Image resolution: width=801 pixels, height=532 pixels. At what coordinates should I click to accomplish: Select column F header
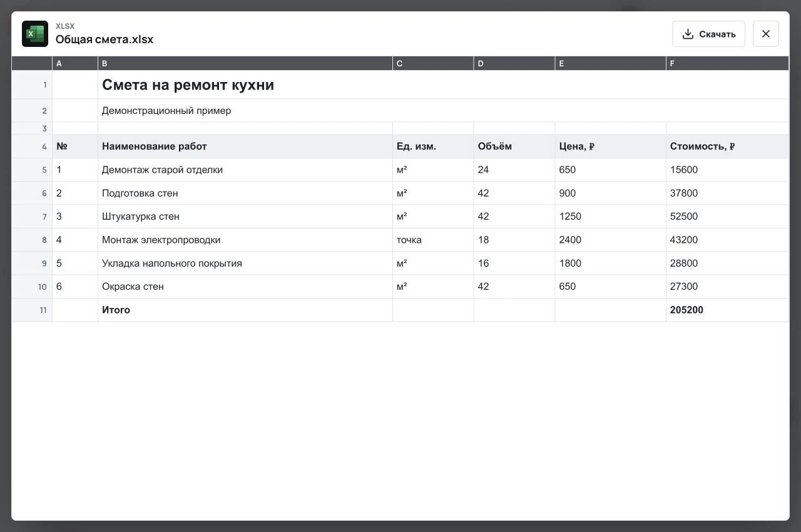point(728,63)
